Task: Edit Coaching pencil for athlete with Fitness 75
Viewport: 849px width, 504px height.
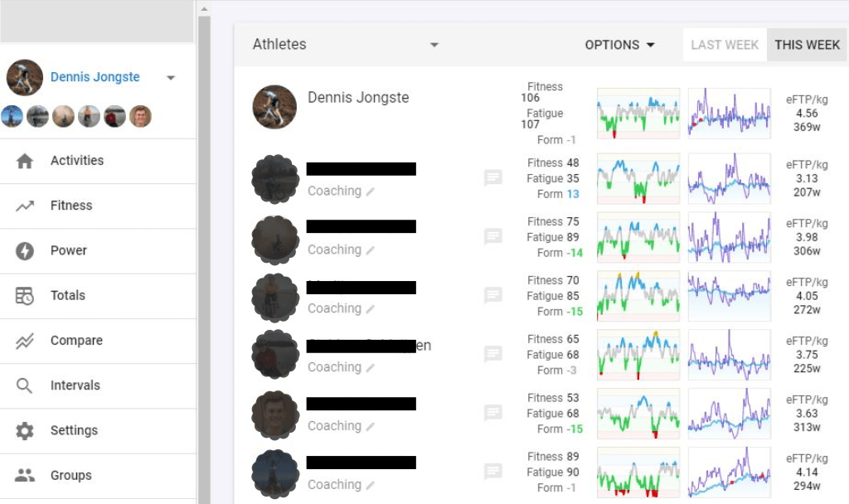Action: 370,250
